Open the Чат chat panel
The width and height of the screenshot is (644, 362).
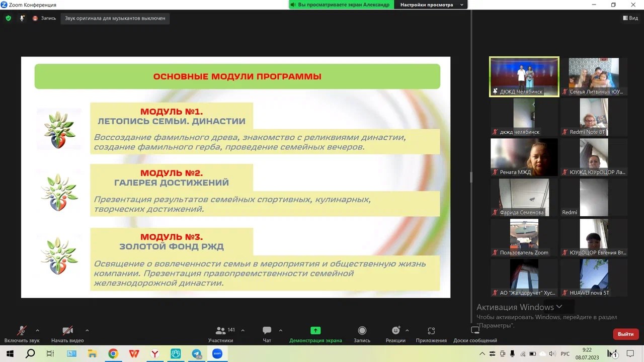[267, 334]
